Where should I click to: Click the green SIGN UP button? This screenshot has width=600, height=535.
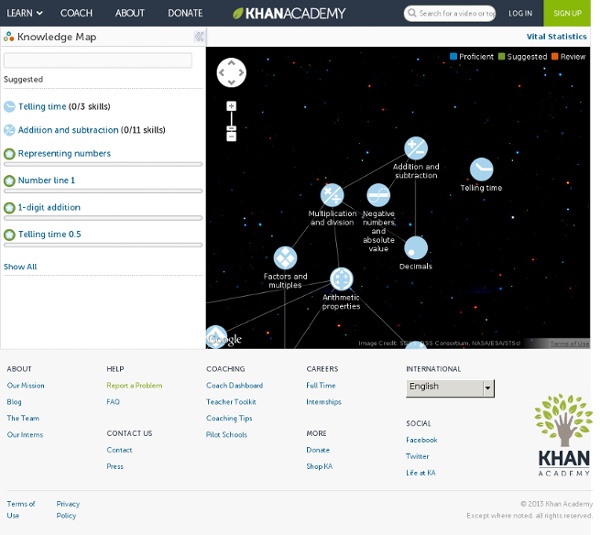(567, 13)
